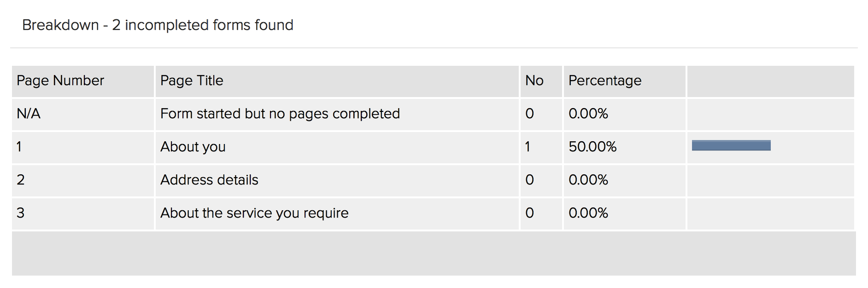Click 'Form started but no pages completed' row
The image size is (868, 288).
point(280,114)
